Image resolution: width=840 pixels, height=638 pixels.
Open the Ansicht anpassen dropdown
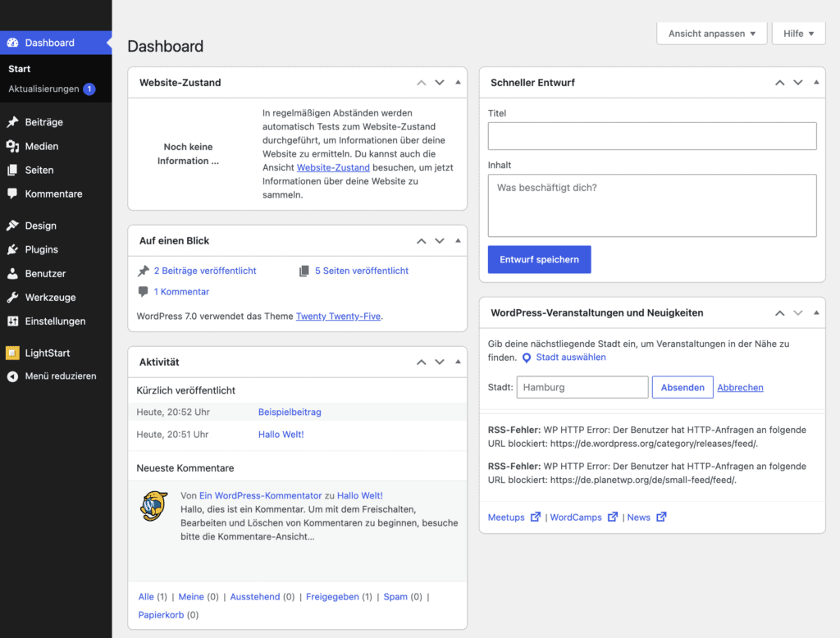coord(712,34)
